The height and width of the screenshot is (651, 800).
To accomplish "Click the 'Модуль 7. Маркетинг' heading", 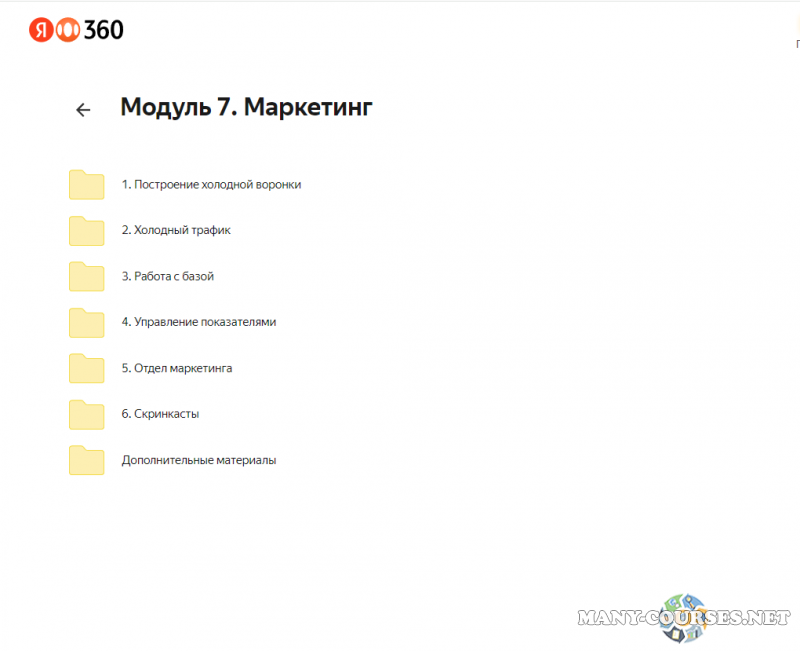I will 246,108.
